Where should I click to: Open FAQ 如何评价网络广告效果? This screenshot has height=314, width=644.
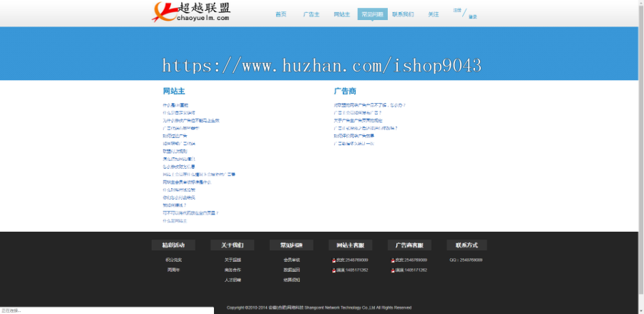354,136
